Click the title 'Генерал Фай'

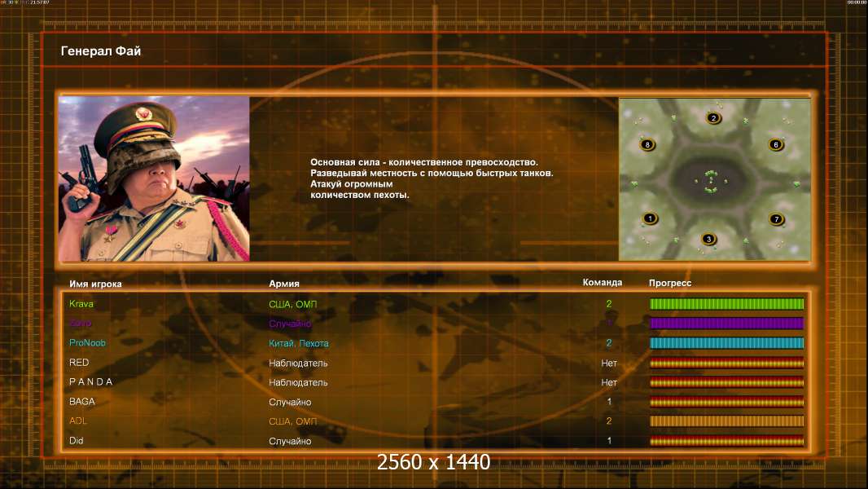pyautogui.click(x=101, y=51)
